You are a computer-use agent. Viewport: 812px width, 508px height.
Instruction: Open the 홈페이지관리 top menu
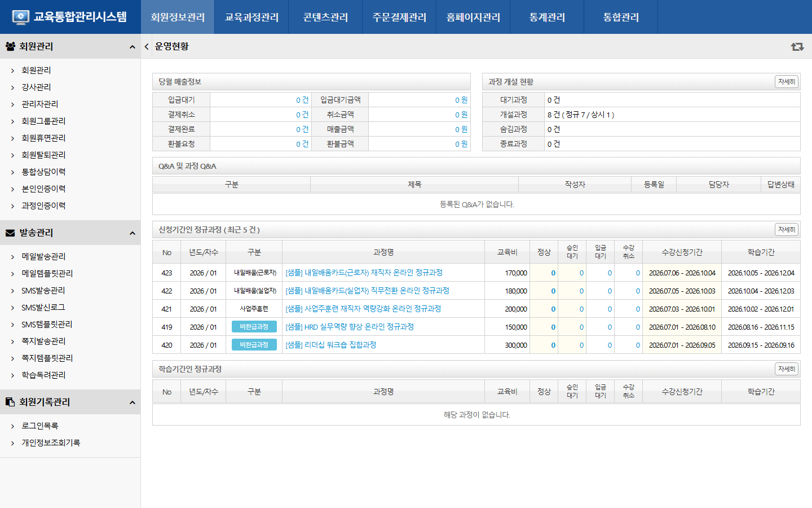(x=473, y=17)
